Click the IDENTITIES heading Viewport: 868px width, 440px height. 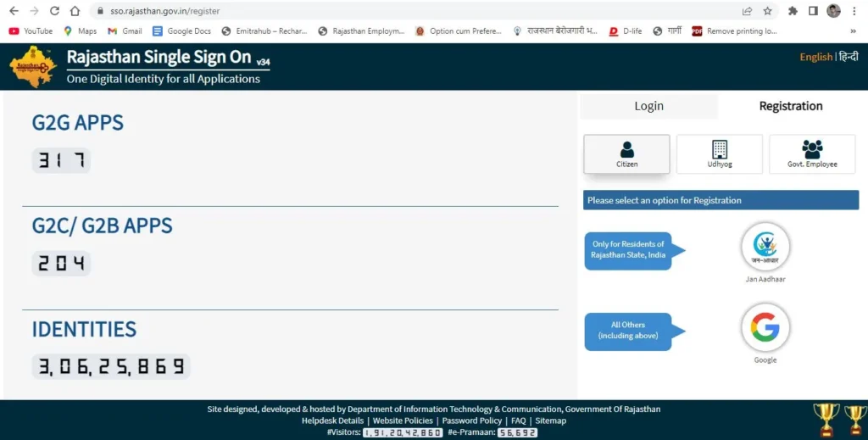click(x=84, y=329)
